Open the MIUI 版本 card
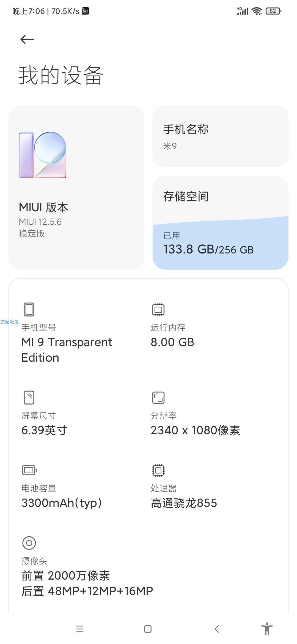Image resolution: width=297 pixels, height=644 pixels. point(76,188)
